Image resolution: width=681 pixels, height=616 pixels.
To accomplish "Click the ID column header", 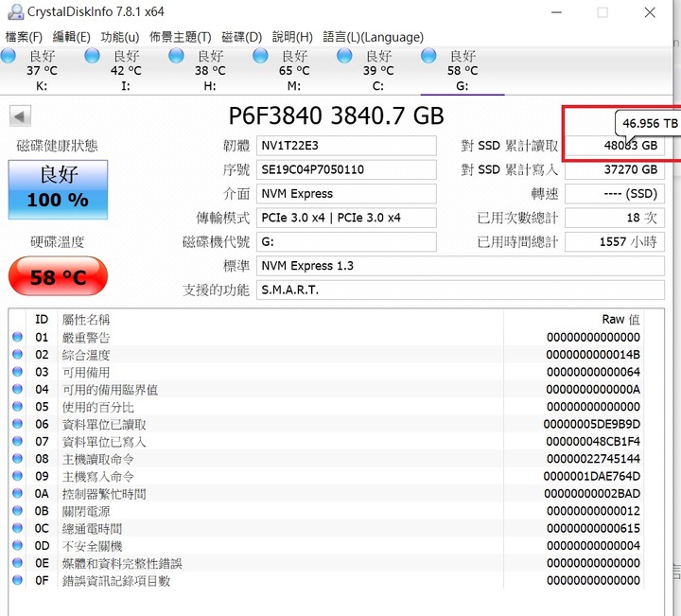I will 42,320.
